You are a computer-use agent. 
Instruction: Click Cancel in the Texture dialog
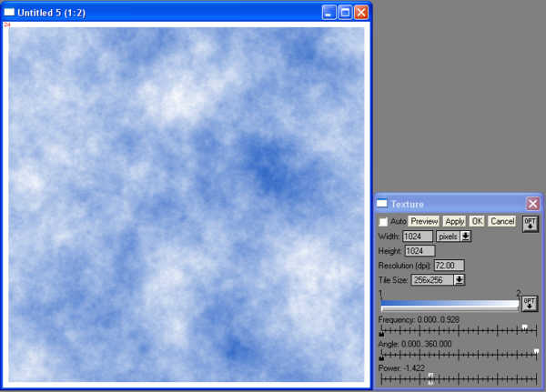[x=501, y=221]
